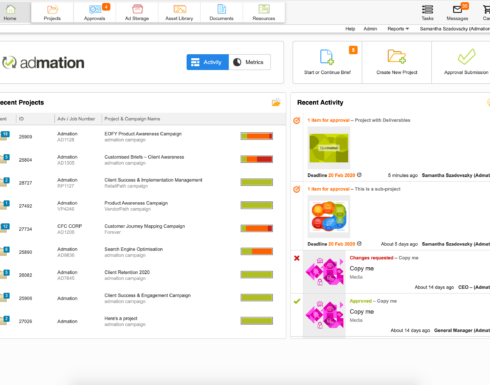490x385 pixels.
Task: Open the Tasks list icon
Action: 427,12
